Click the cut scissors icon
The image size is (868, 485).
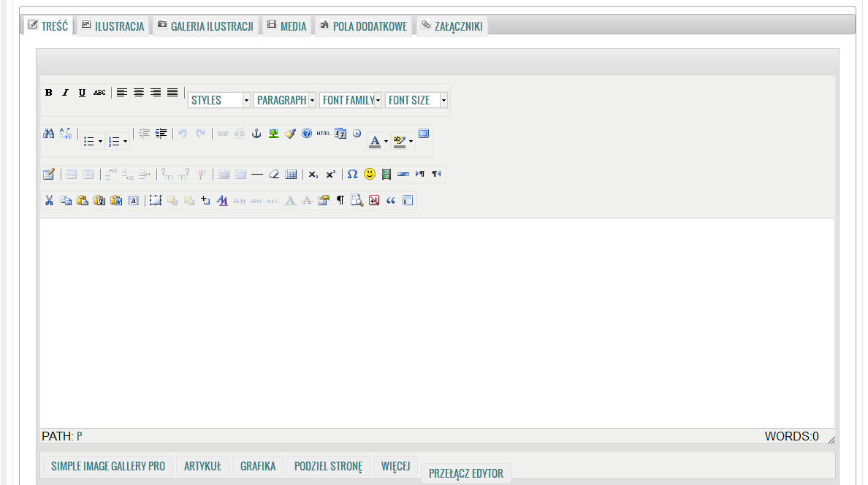[49, 200]
